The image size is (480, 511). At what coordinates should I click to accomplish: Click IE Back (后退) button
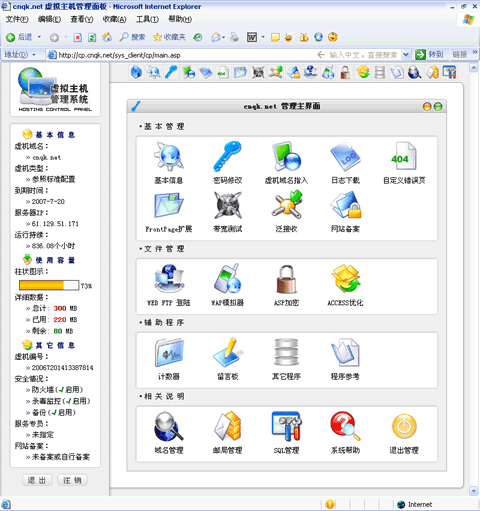point(19,37)
